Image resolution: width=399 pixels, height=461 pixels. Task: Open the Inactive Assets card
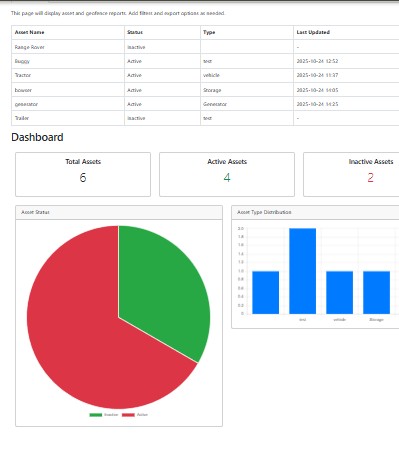(351, 175)
